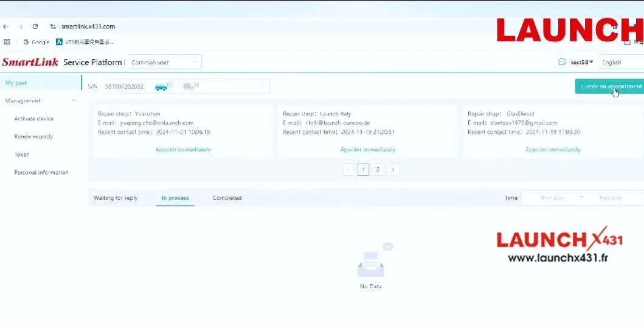Open the Google bookmark

(x=36, y=42)
